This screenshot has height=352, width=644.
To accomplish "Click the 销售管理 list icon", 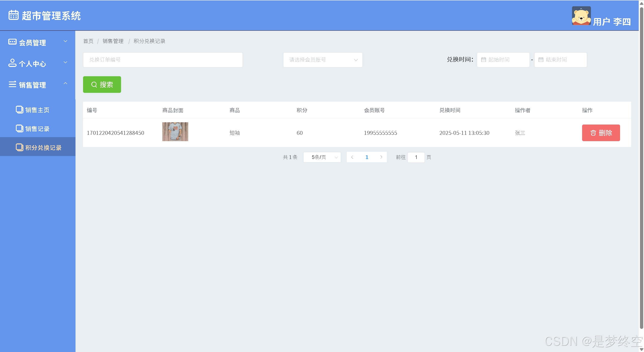I will 12,84.
